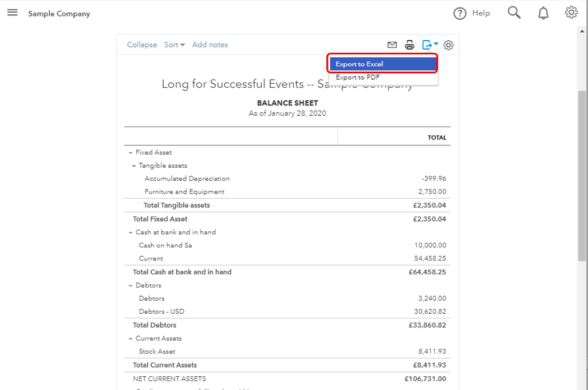Click the Current account row label

pos(151,258)
